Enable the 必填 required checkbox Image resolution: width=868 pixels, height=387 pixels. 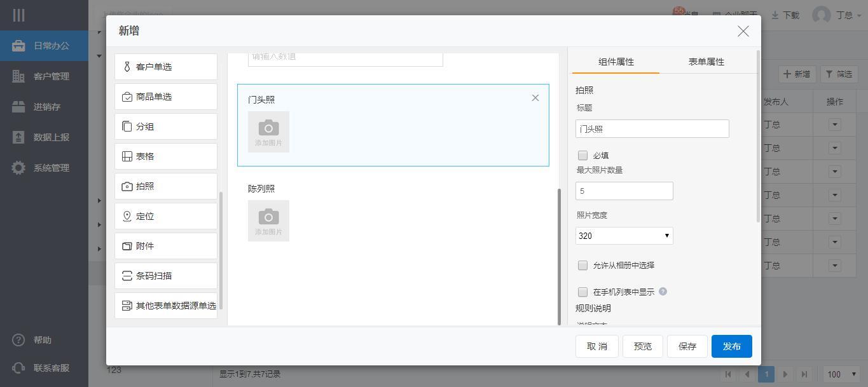[582, 155]
